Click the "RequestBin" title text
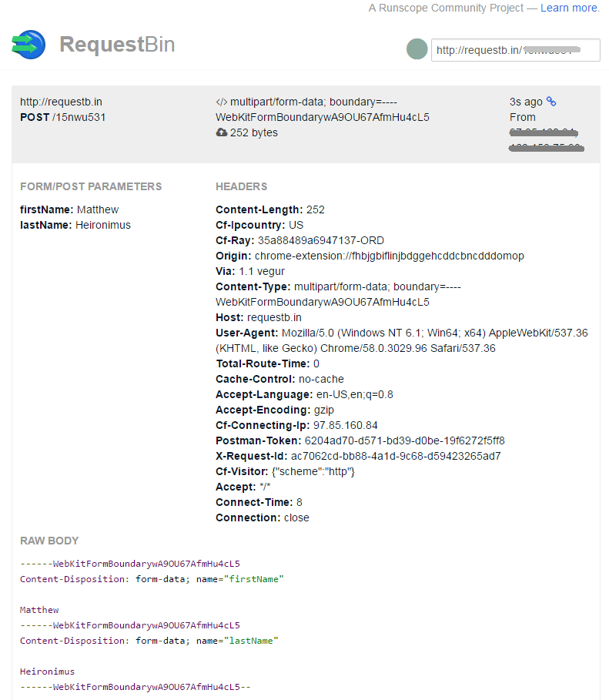 tap(117, 45)
